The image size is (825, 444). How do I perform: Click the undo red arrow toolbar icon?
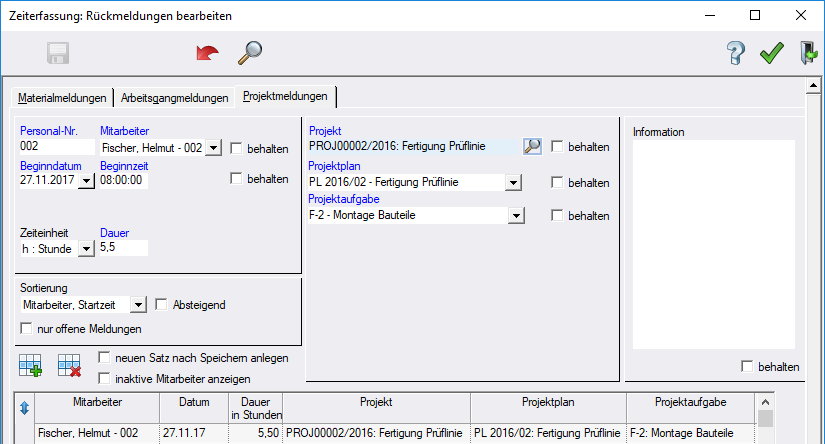click(207, 54)
